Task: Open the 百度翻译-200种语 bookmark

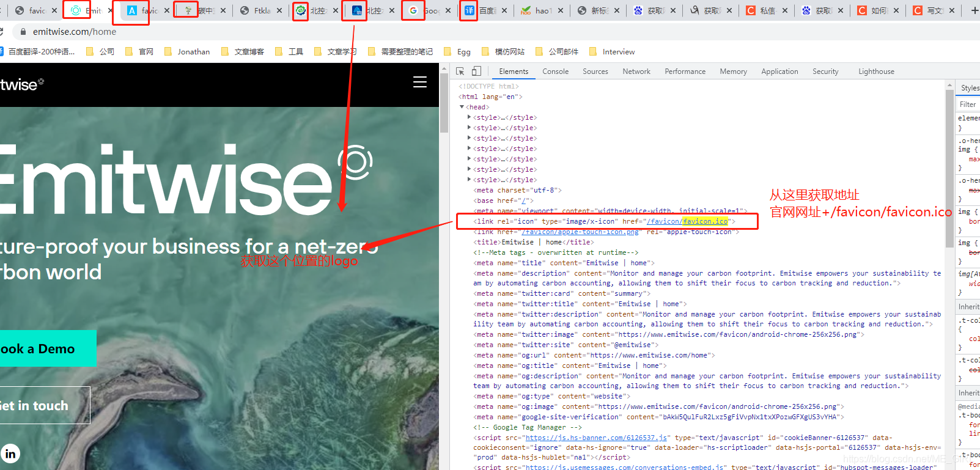Action: tap(37, 52)
